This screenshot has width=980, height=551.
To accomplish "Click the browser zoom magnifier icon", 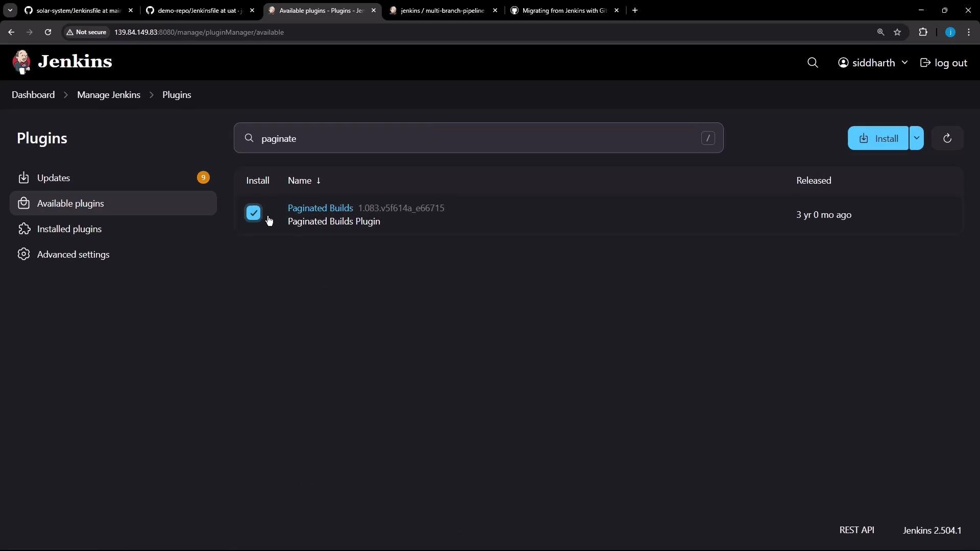I will coord(880,32).
